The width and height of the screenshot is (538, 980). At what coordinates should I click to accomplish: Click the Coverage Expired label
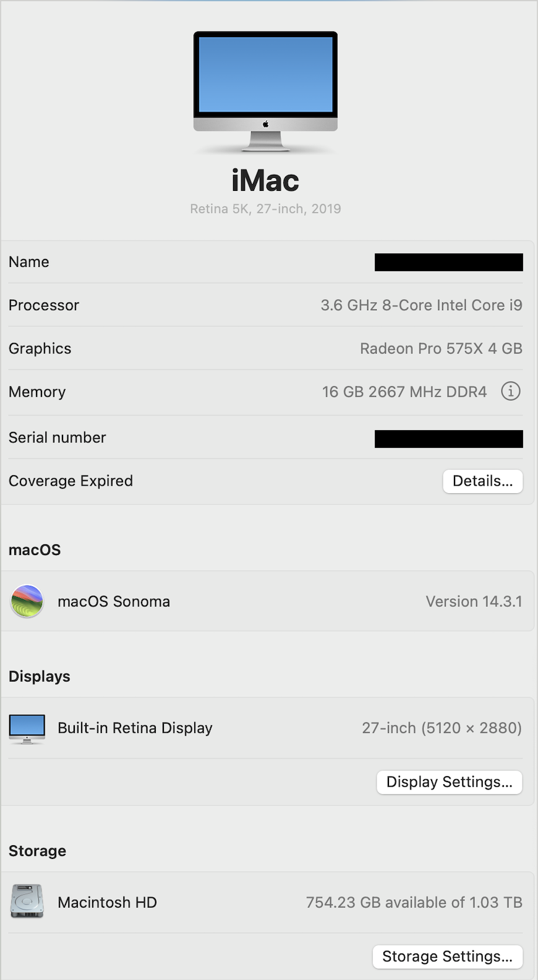[70, 481]
